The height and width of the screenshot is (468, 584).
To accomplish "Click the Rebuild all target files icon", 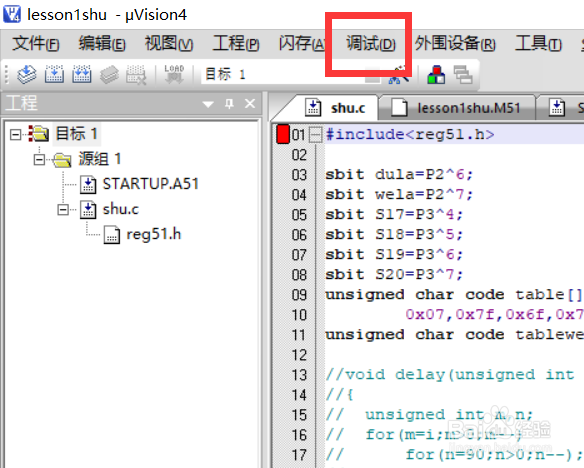I will (82, 74).
